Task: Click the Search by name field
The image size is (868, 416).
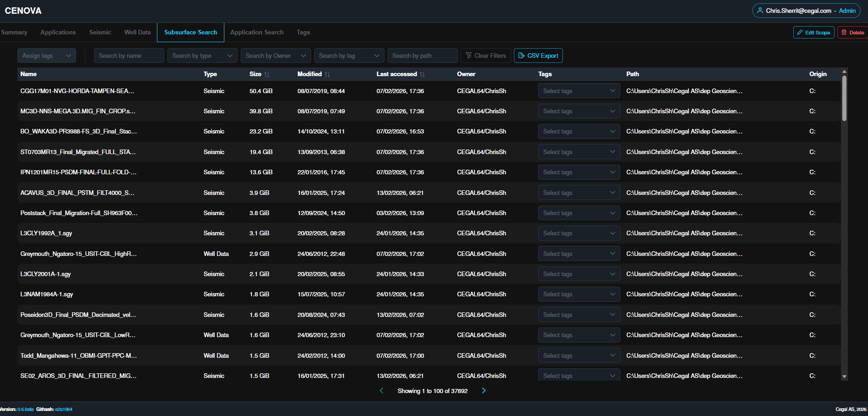Action: [129, 55]
